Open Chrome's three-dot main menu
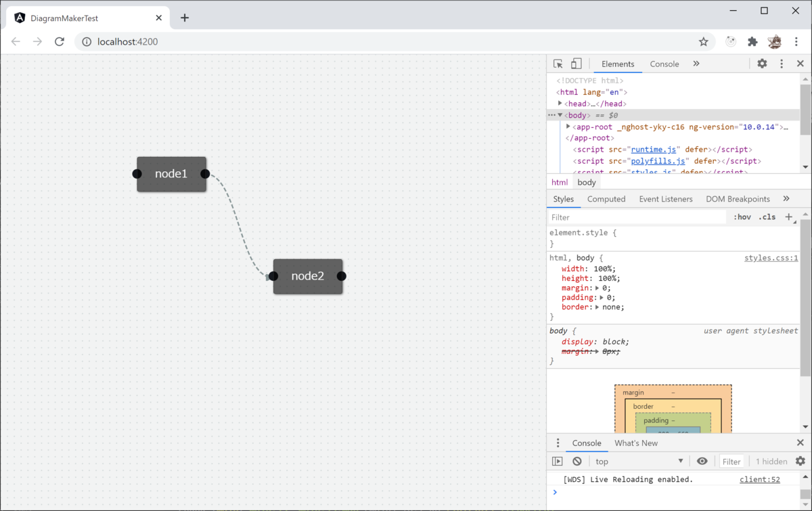The image size is (812, 511). point(796,41)
